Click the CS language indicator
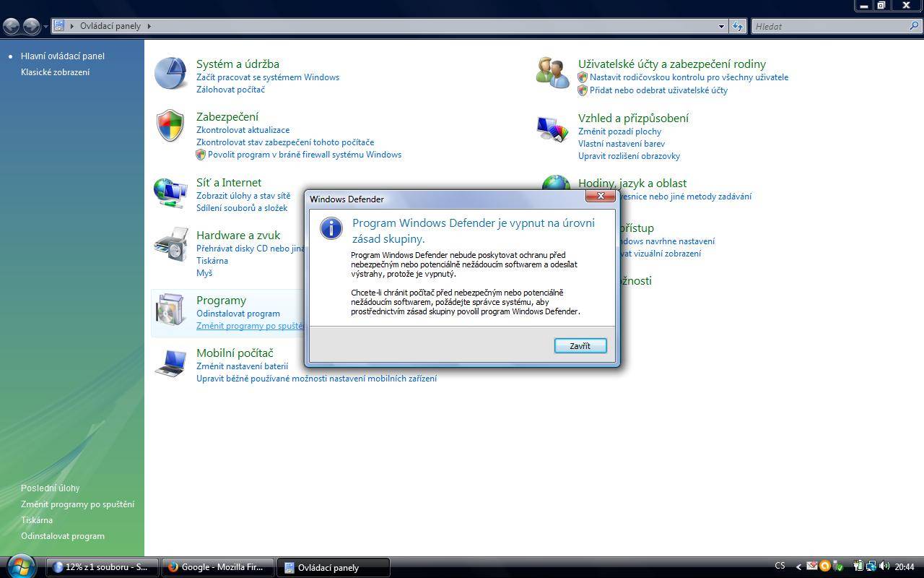Image resolution: width=924 pixels, height=578 pixels. click(x=780, y=566)
